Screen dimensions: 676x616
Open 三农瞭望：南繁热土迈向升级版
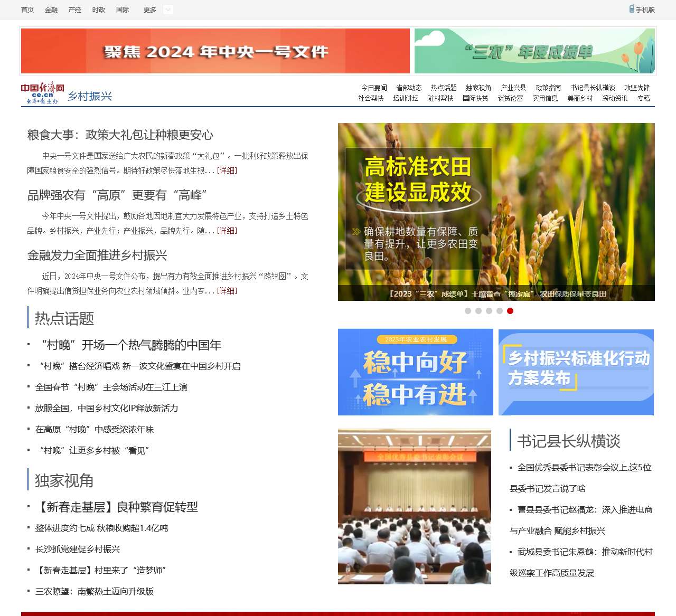tap(95, 592)
